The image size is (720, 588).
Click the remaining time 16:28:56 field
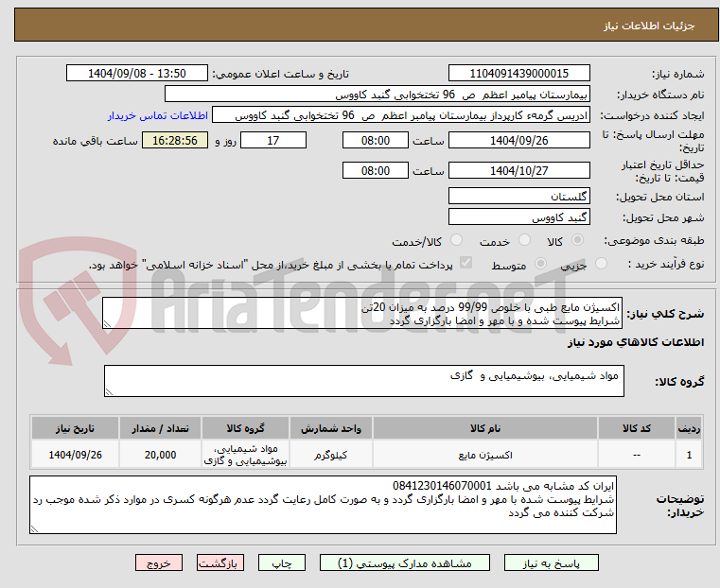coord(175,140)
